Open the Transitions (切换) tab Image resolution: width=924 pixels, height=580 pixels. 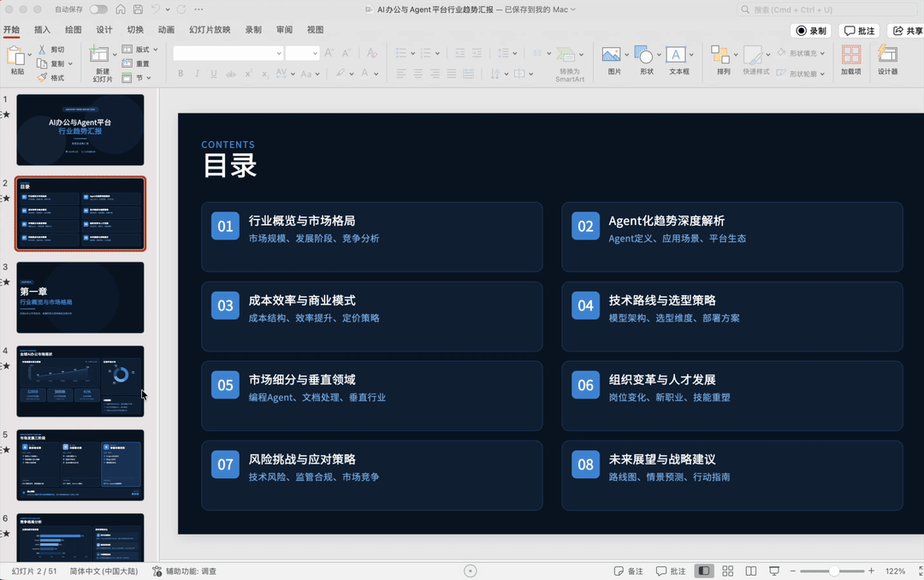click(135, 29)
